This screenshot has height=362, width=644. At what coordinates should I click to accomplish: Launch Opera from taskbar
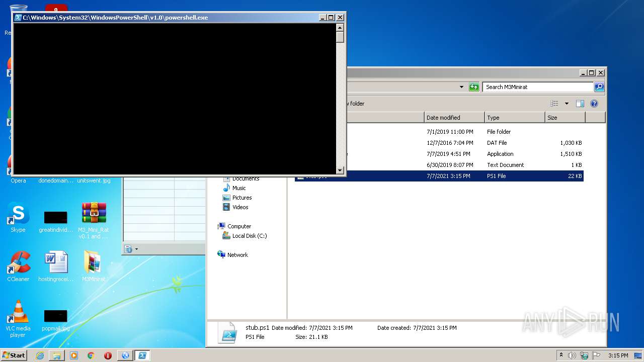[108, 355]
